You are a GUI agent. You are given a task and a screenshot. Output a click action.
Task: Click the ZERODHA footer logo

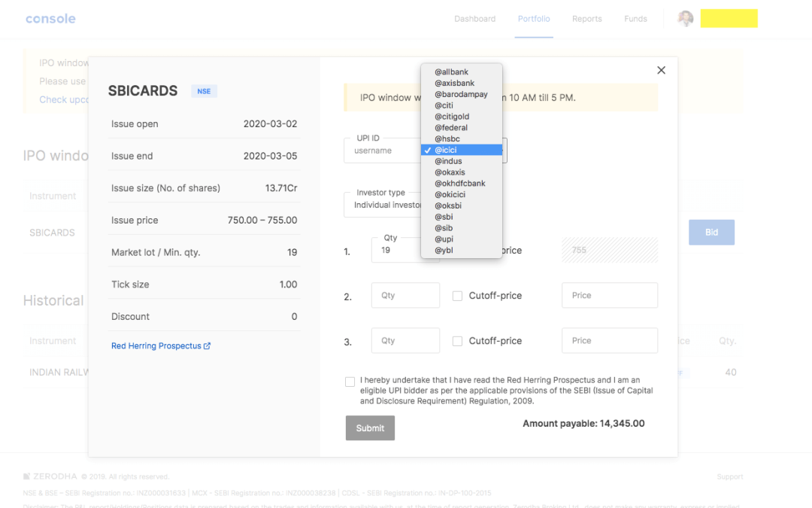click(50, 476)
